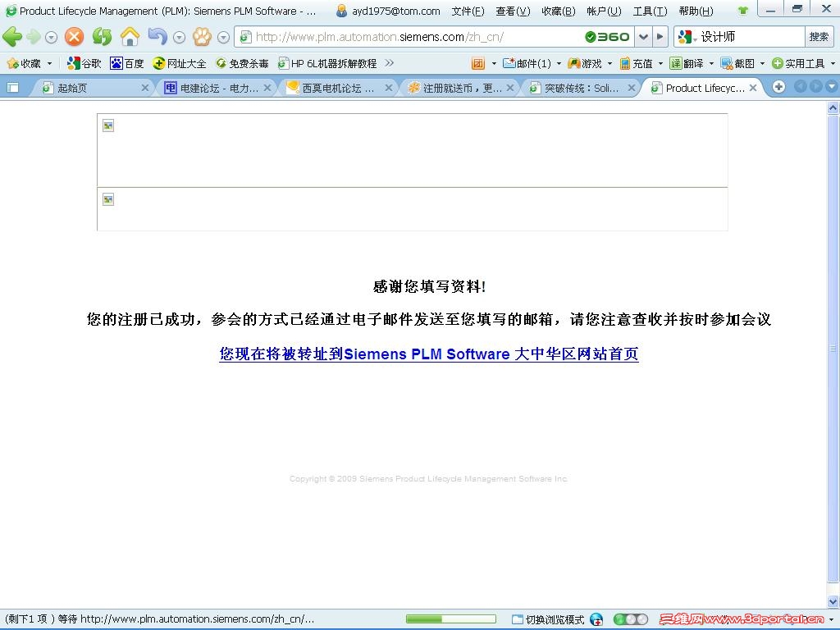Expand dropdown arrow next to 翻译

tap(711, 64)
